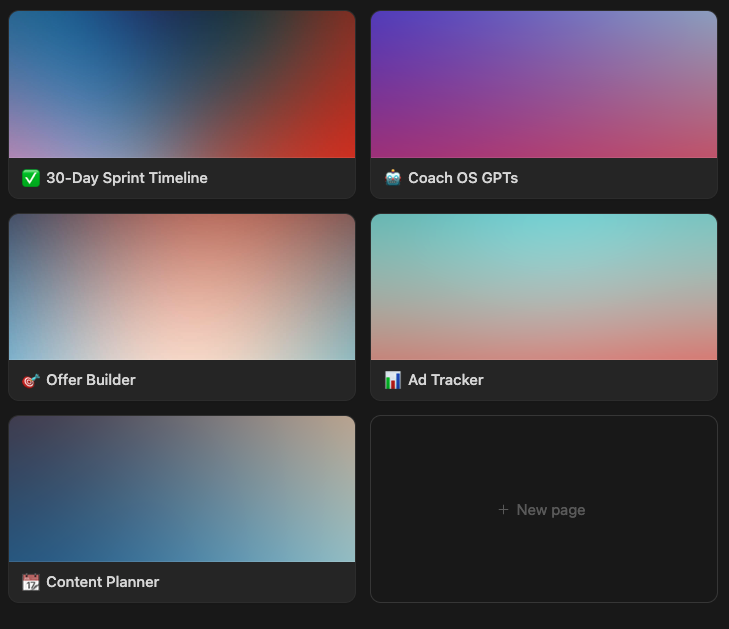Click the teal-coral cover of Ad Tracker
729x629 pixels.
(x=543, y=287)
